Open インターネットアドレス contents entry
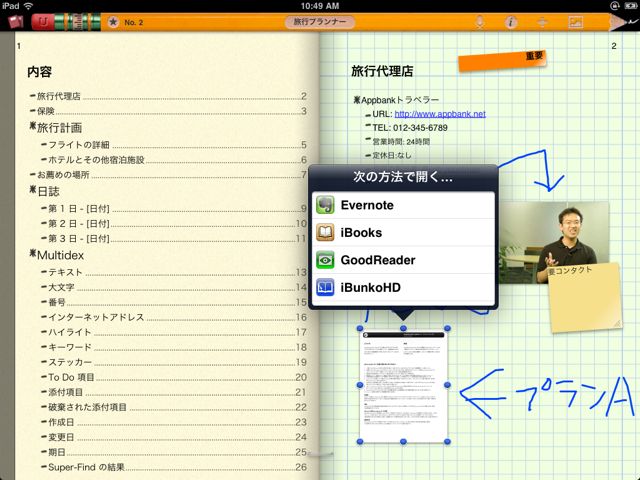 [174, 317]
